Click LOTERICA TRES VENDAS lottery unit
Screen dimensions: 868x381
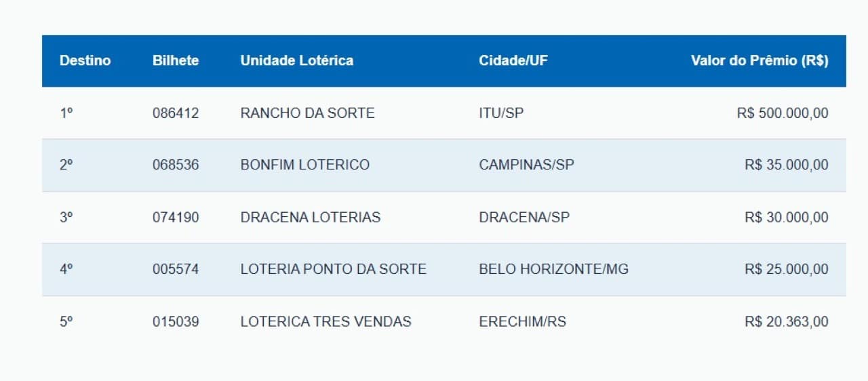pos(325,321)
